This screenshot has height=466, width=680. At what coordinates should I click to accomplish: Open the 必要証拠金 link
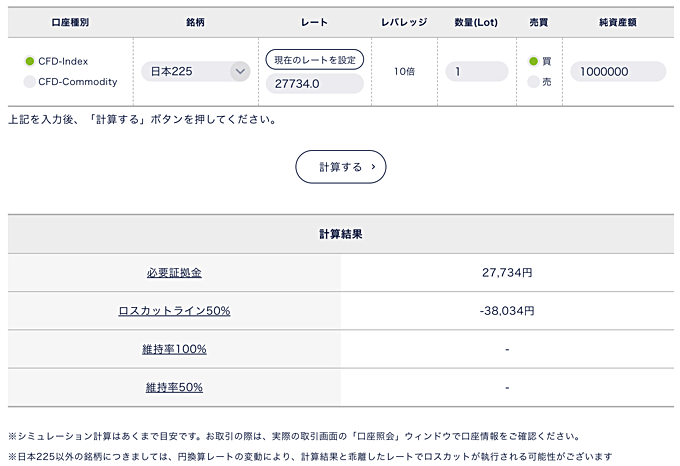[174, 272]
